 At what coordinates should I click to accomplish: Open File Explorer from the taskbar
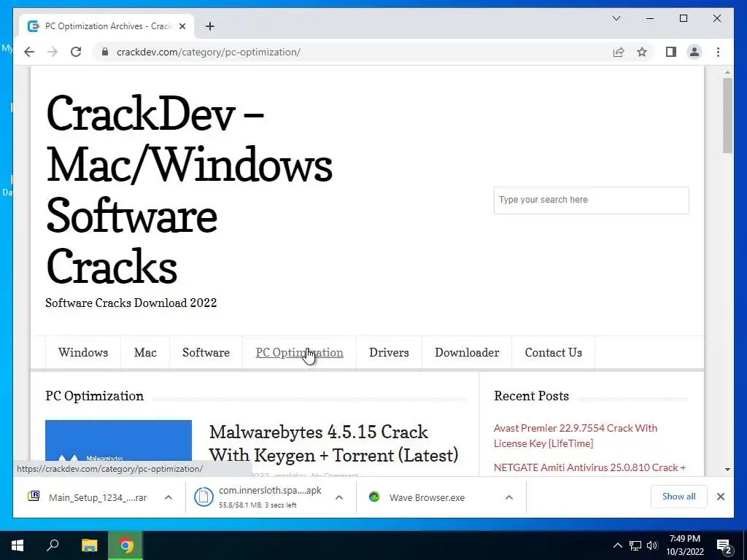click(89, 545)
